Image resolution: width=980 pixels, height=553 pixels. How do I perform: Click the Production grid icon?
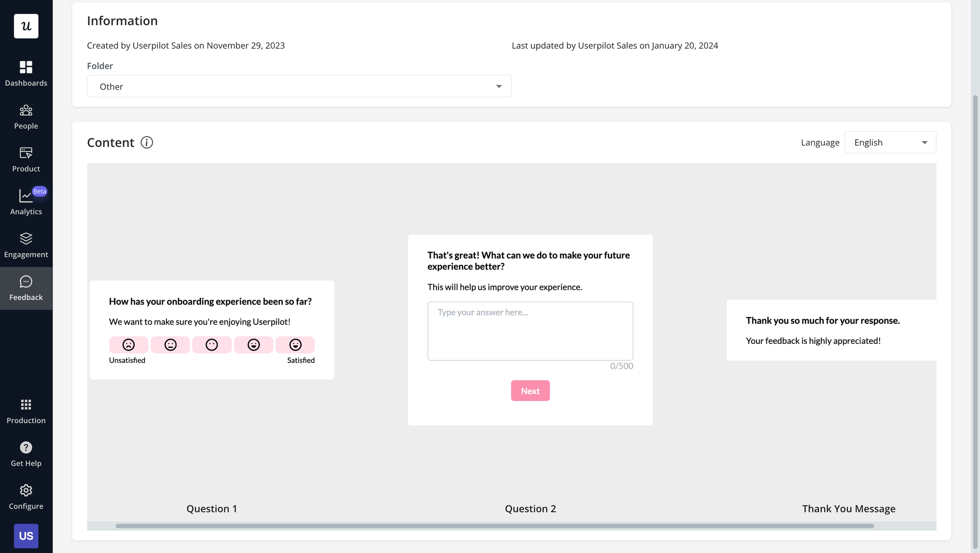[x=26, y=410]
